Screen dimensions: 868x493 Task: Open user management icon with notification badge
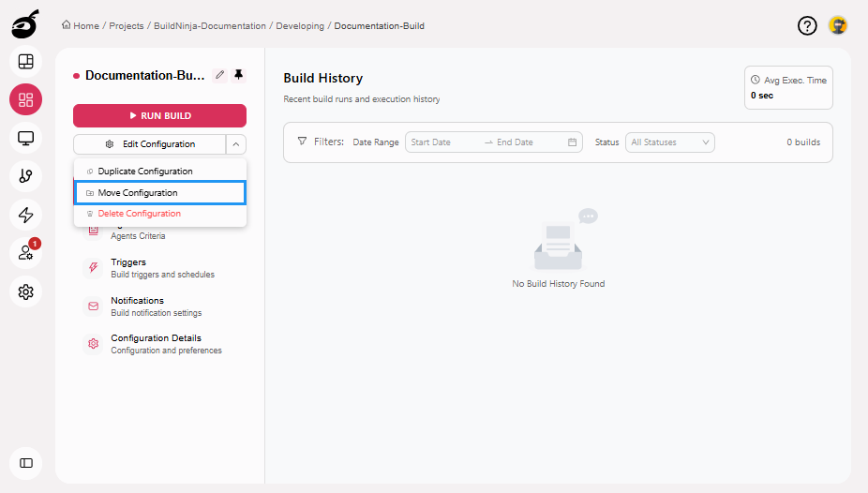click(x=25, y=253)
